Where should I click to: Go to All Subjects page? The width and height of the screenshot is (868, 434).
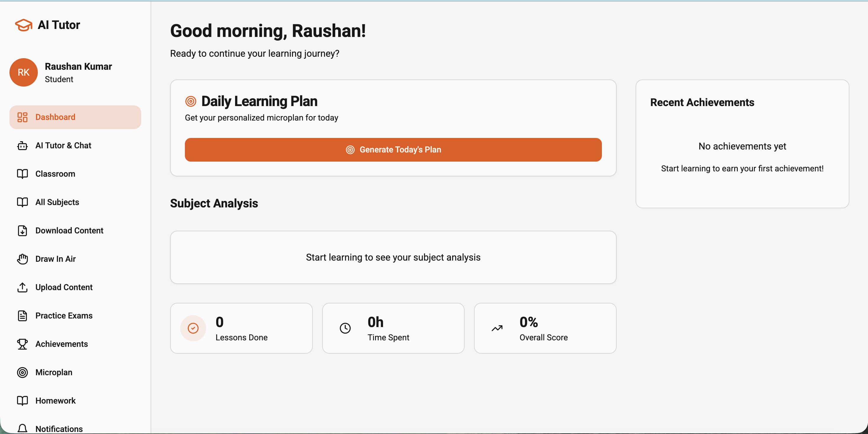click(57, 202)
